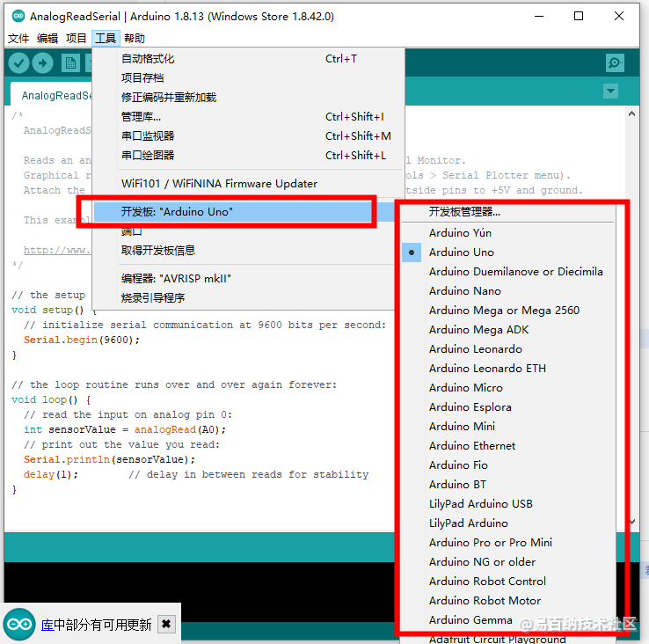Open 串口监视器 from the menu
Viewport: 649px width, 644px height.
248,135
